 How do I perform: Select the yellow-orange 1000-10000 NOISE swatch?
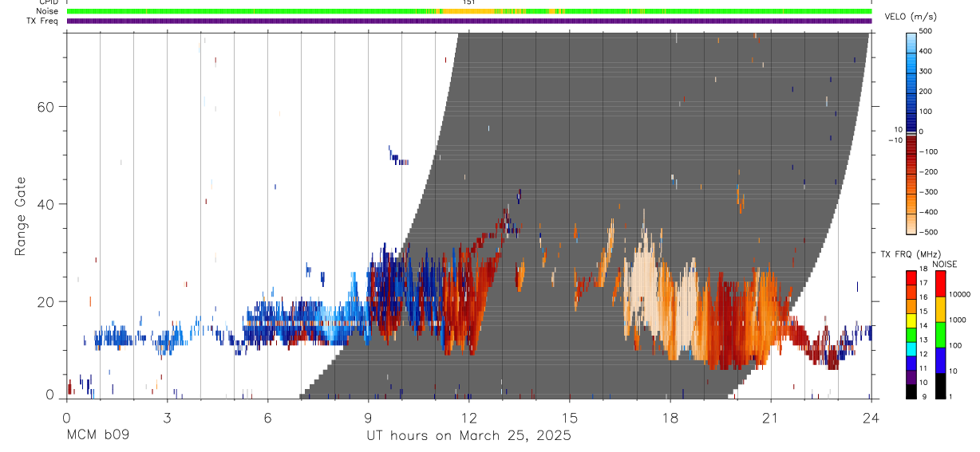(x=940, y=309)
